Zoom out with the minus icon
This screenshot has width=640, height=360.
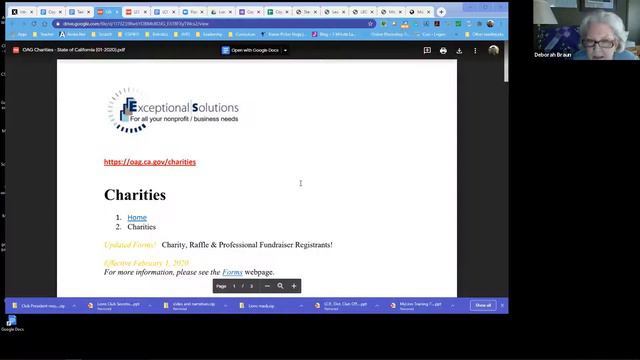[x=267, y=286]
